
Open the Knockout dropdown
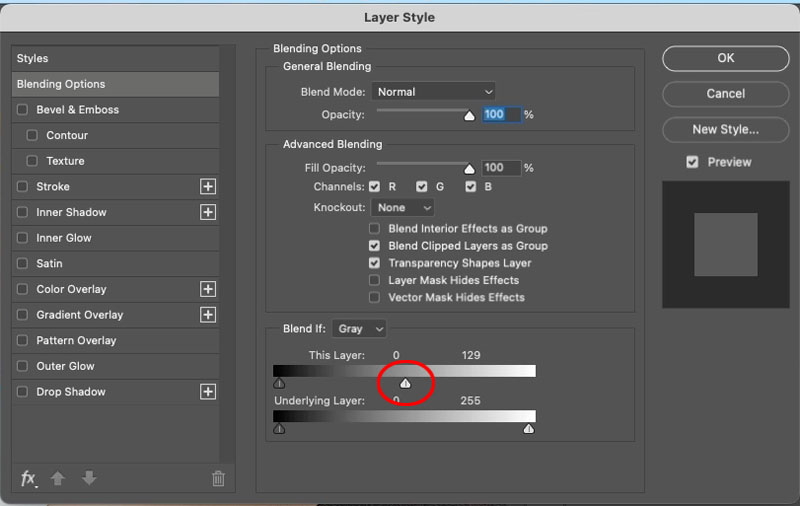[x=403, y=208]
